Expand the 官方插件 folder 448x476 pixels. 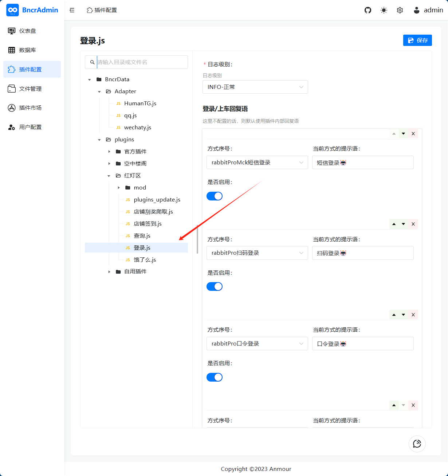pyautogui.click(x=109, y=152)
